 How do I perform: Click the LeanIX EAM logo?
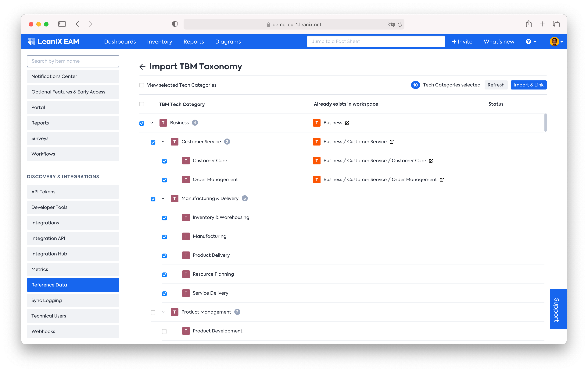coord(53,41)
